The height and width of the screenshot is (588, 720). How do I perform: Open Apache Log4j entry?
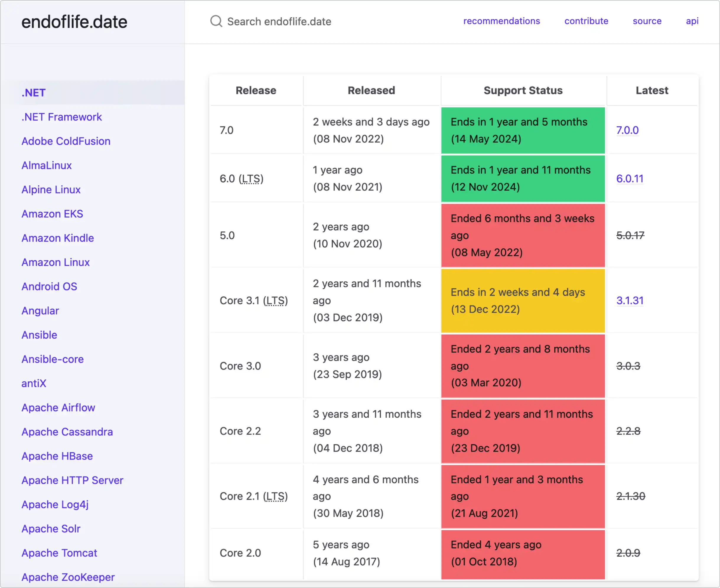pos(55,504)
